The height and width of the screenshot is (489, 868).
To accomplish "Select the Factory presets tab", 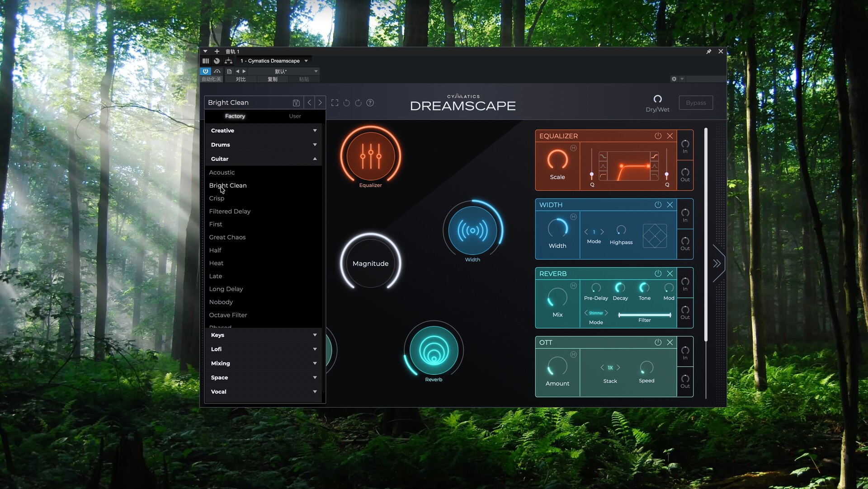I will coord(235,116).
